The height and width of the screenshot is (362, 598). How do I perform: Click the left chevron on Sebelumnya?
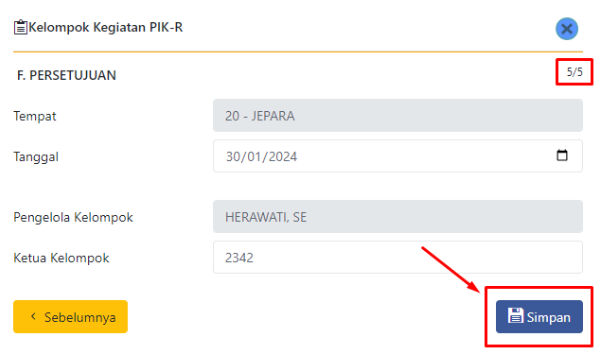[x=33, y=316]
